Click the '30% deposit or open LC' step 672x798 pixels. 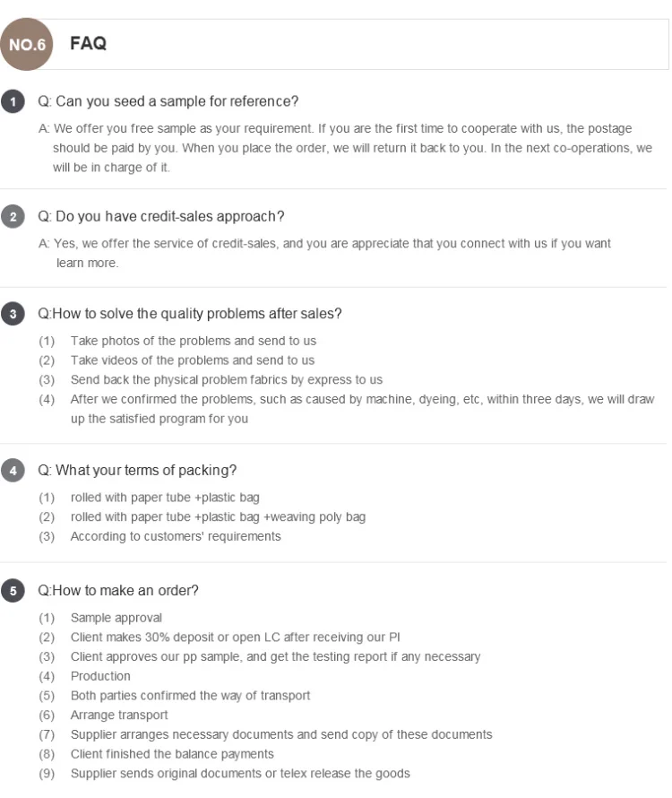pyautogui.click(x=235, y=638)
